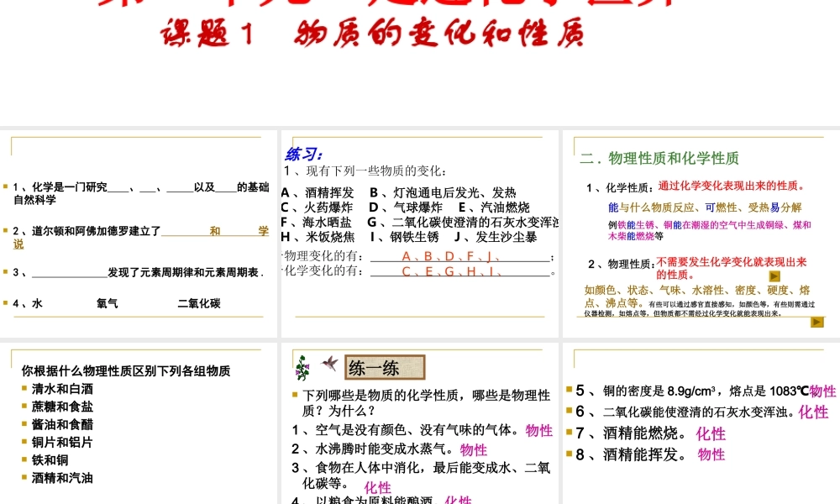The width and height of the screenshot is (840, 504).
Task: Click the 物性 answer after 水沸腾时能变成水蒸气
Action: coord(474,450)
